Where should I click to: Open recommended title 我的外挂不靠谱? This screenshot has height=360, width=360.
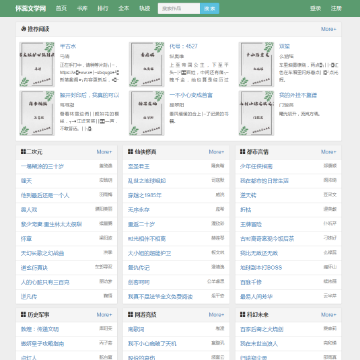[298, 95]
